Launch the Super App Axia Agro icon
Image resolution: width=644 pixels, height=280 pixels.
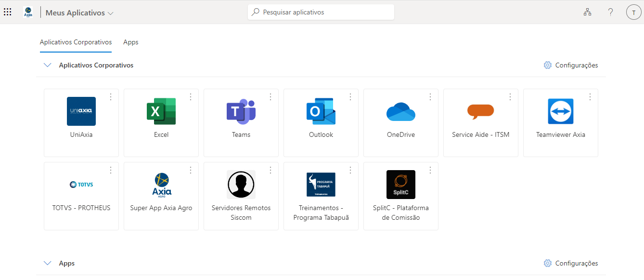pyautogui.click(x=161, y=185)
